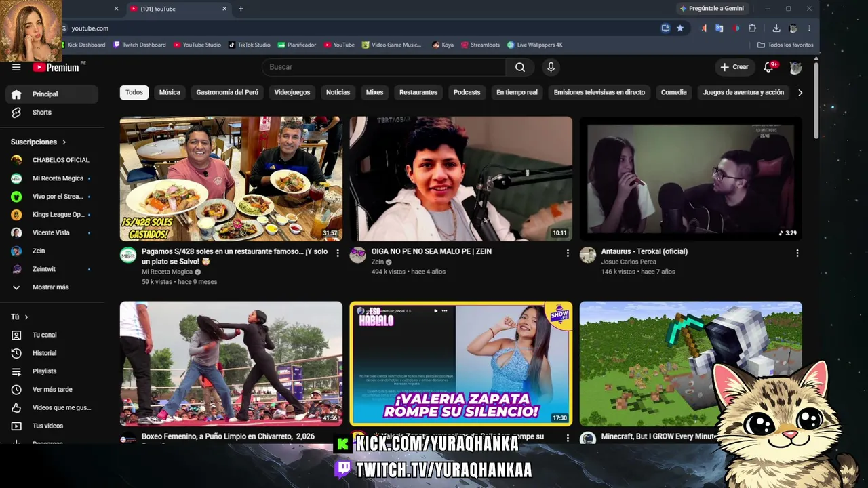Open options menu for Pagamos S/428 soles video
The width and height of the screenshot is (868, 488).
coord(338,253)
